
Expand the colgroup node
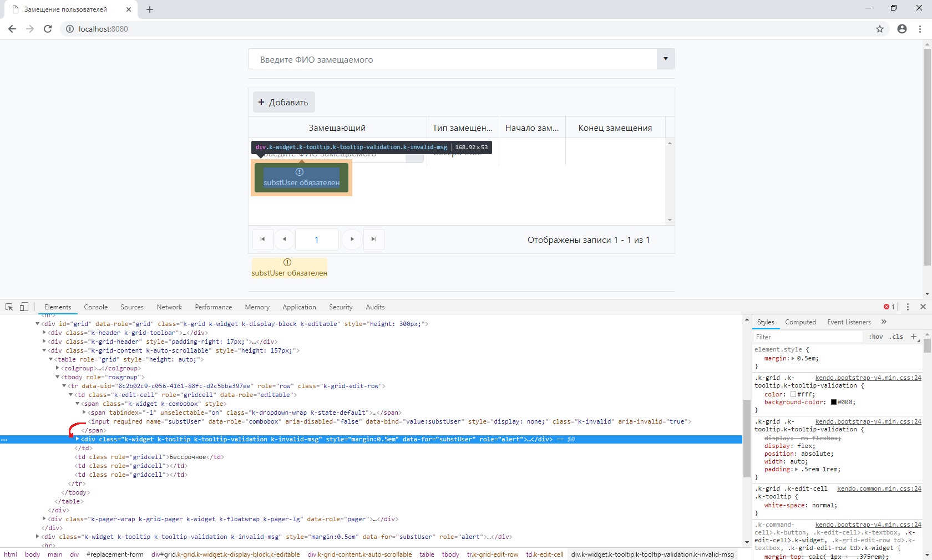point(58,368)
